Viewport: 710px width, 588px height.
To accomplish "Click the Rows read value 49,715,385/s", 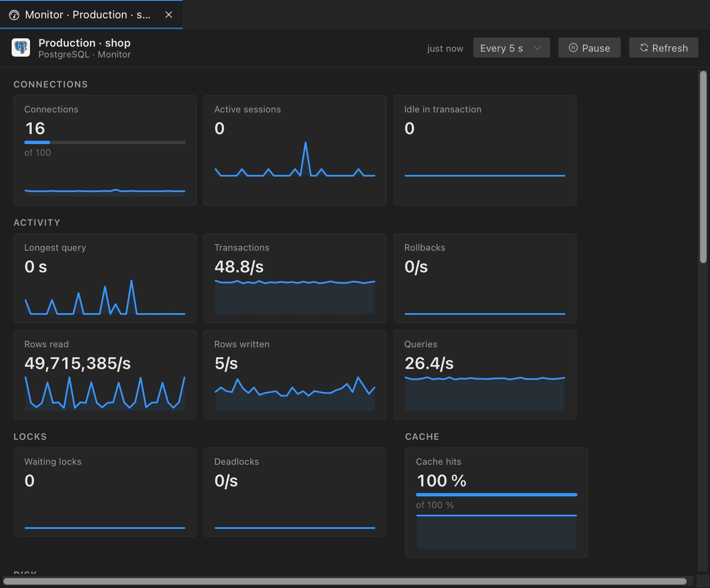I will 77,363.
